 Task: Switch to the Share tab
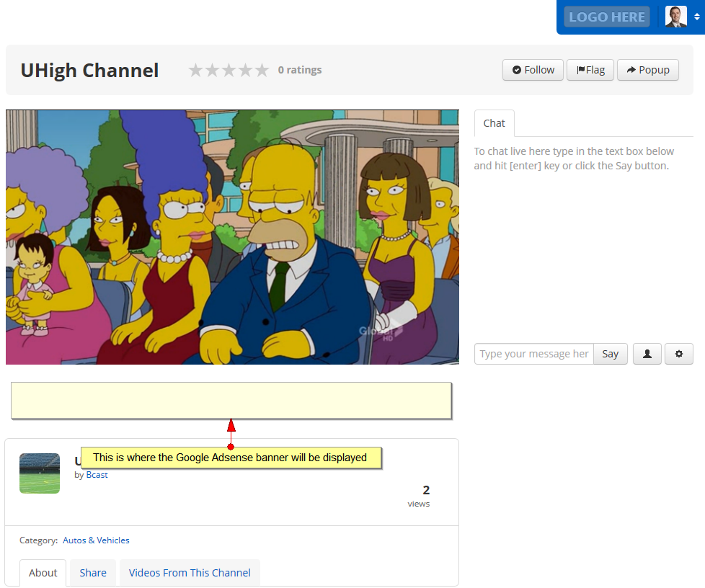[93, 573]
